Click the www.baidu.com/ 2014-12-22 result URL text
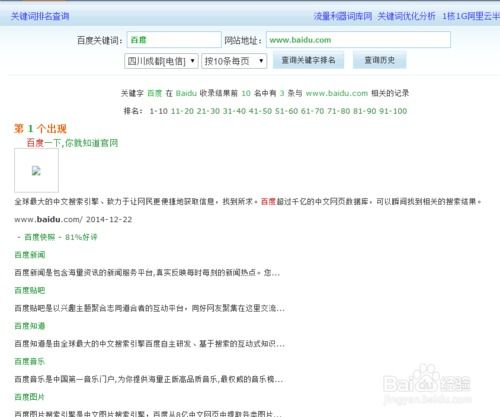Viewport: 500px width, 417px height. coord(73,219)
